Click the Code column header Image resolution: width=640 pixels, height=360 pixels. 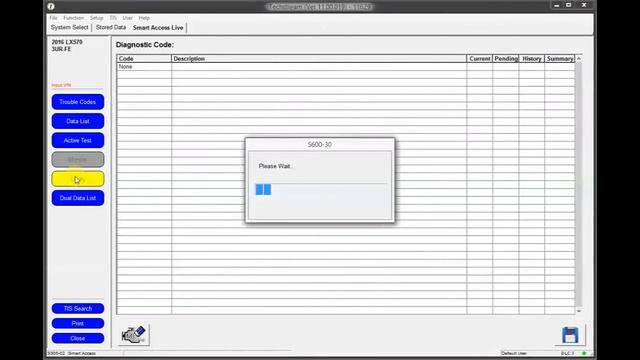pos(144,59)
